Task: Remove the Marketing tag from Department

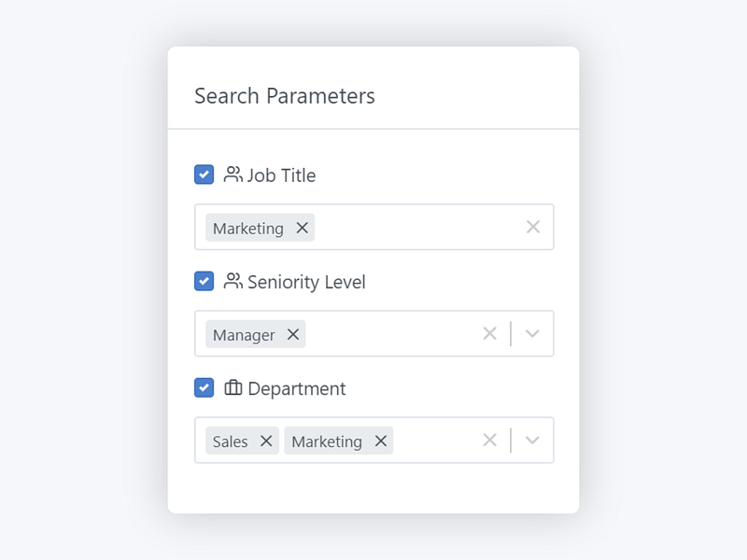Action: 381,441
